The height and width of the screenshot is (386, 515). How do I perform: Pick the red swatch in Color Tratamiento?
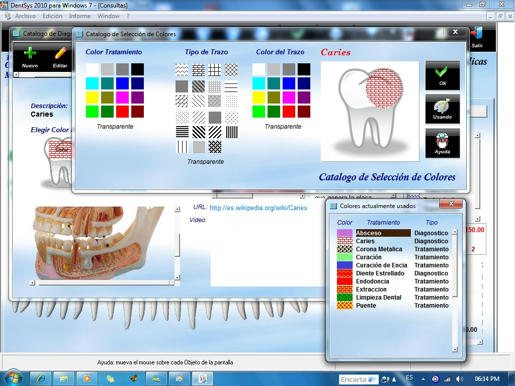pos(122,111)
